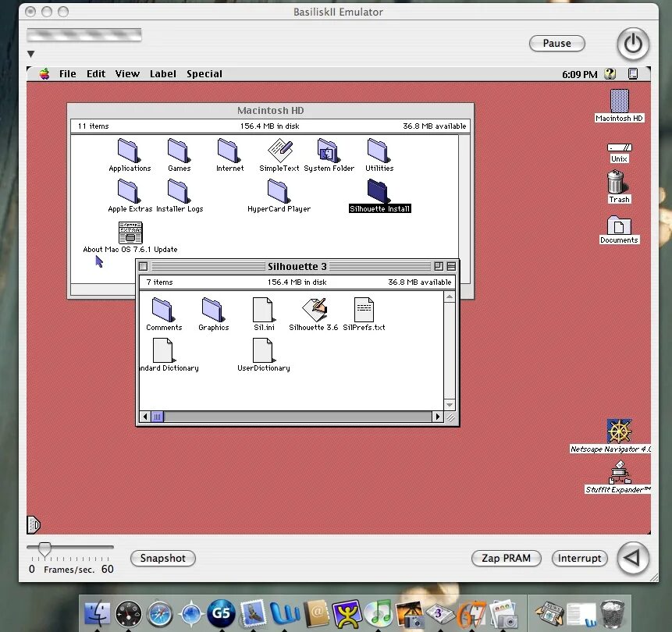Screen dimensions: 672x632
Task: Click the SimpleText application icon
Action: [x=280, y=151]
